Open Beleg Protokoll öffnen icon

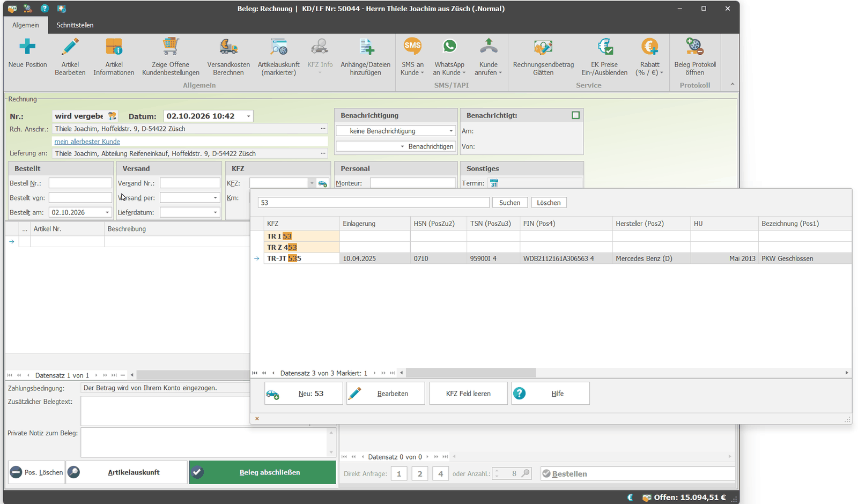[x=694, y=47]
